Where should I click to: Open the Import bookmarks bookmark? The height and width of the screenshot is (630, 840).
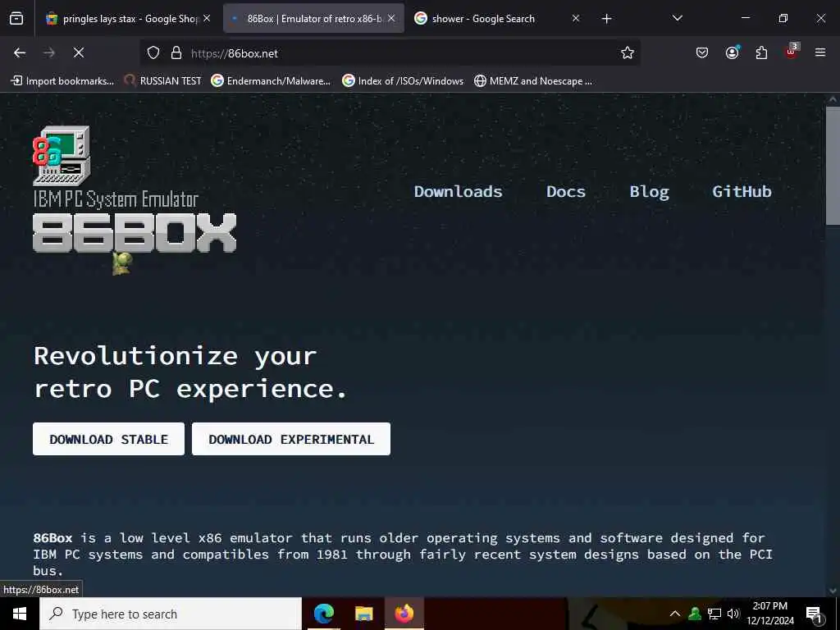[x=62, y=81]
